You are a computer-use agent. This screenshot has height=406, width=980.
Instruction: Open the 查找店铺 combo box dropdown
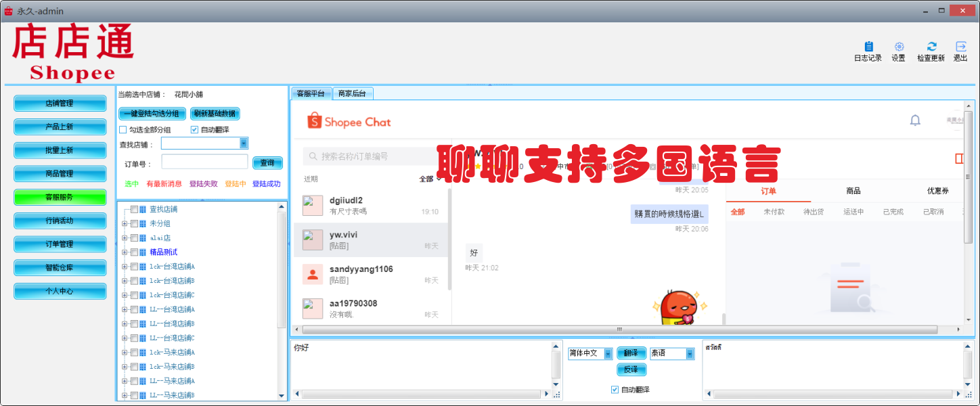click(x=244, y=143)
